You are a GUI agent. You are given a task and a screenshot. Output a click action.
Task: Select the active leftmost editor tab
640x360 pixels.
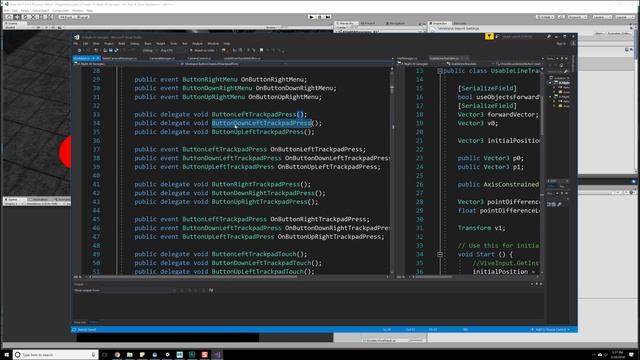(x=87, y=58)
